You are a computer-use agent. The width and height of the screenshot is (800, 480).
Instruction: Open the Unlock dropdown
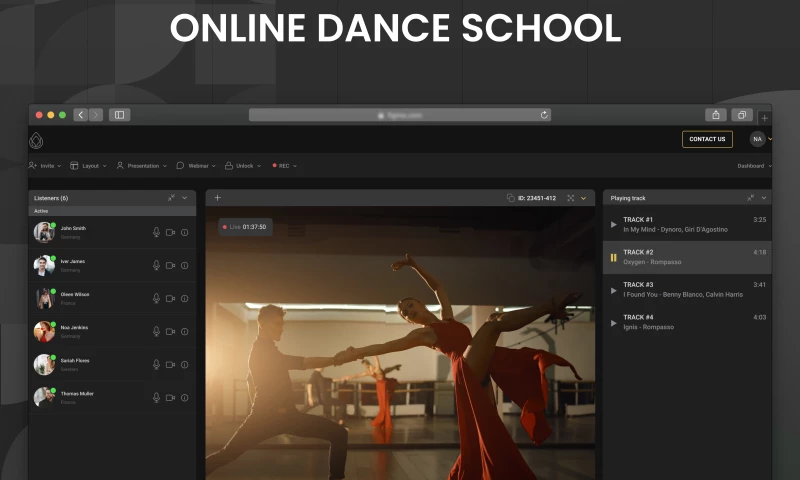(x=243, y=166)
